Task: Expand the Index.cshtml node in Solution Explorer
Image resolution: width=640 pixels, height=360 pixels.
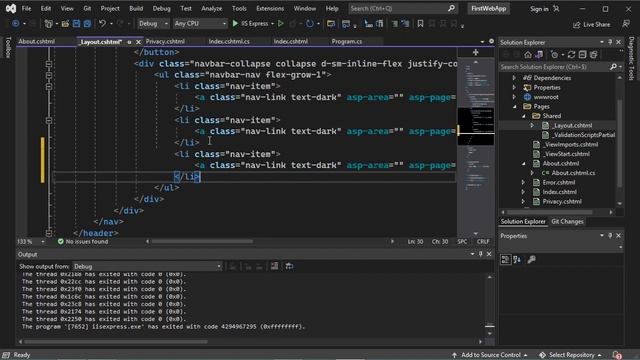Action: coord(524,192)
